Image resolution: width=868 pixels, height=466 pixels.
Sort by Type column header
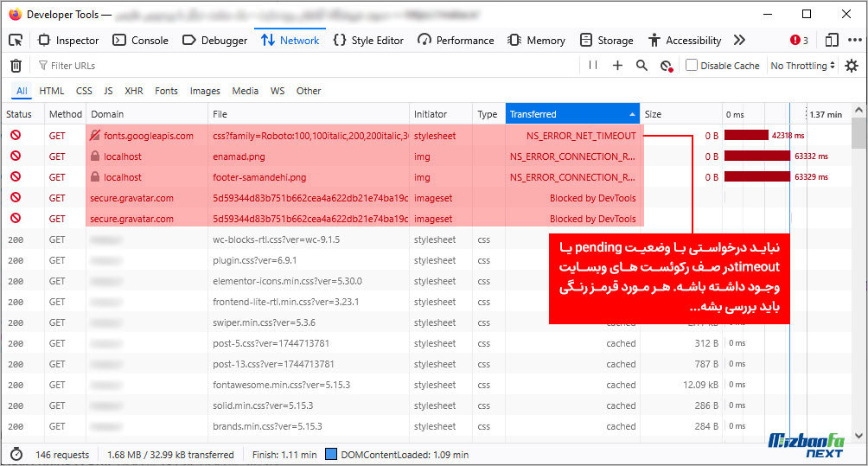click(488, 114)
